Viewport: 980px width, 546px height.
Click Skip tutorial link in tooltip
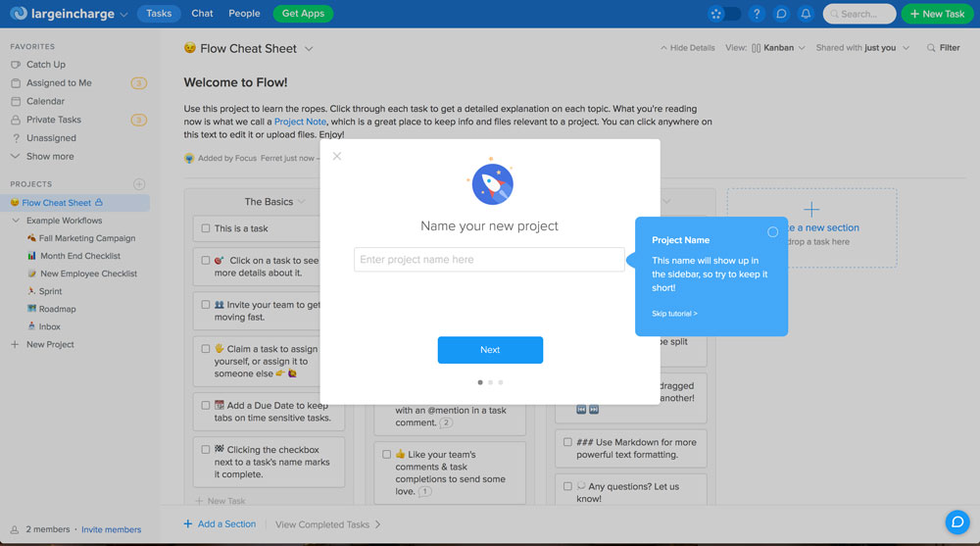674,314
